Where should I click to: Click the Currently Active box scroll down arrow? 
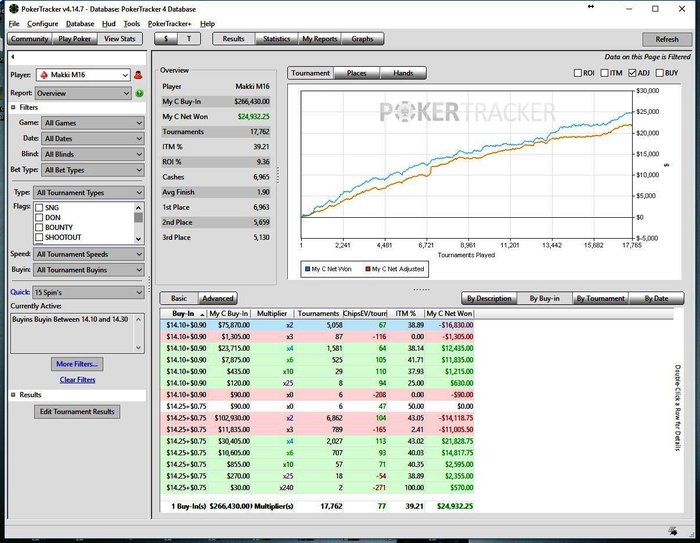click(x=138, y=347)
